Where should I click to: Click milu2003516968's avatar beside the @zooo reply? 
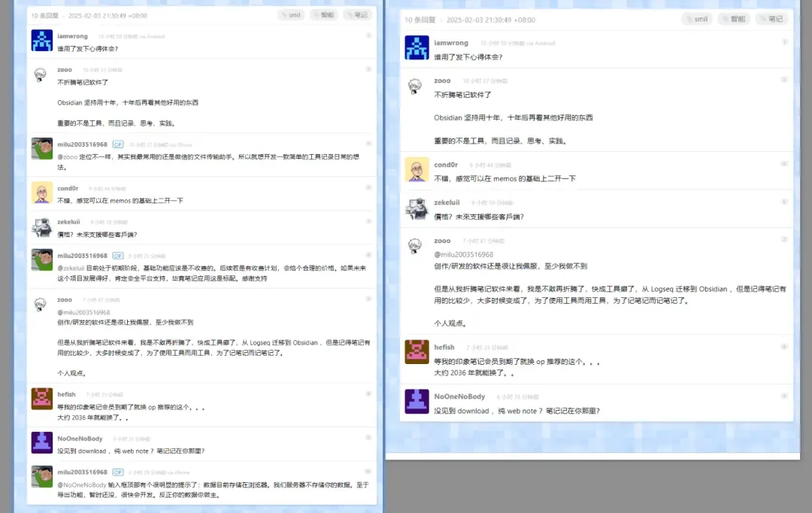click(42, 149)
